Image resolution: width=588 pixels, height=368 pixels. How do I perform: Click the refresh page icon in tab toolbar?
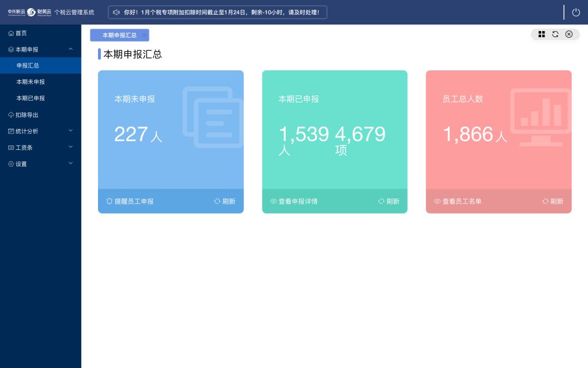(x=555, y=34)
